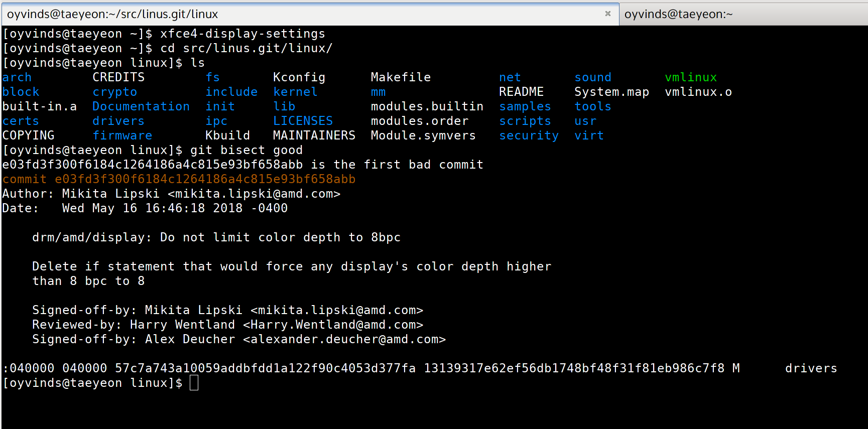Click the green "vmlinux" file name
Viewport: 868px width, 429px height.
click(x=691, y=78)
